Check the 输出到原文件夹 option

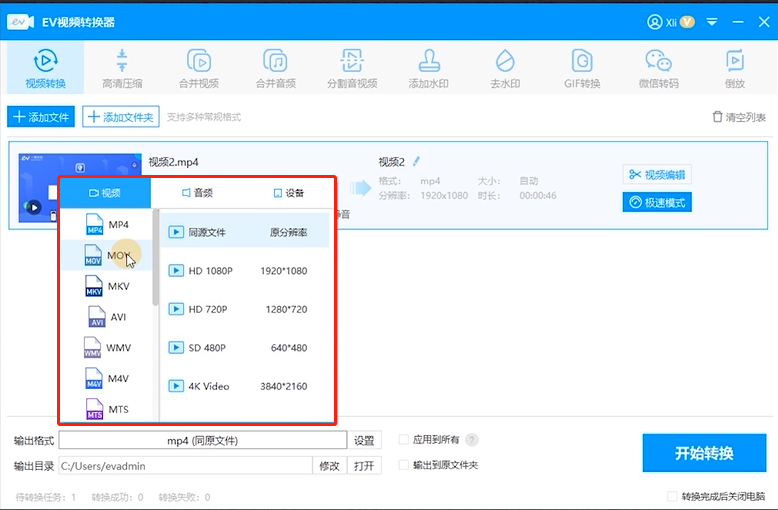pyautogui.click(x=404, y=465)
